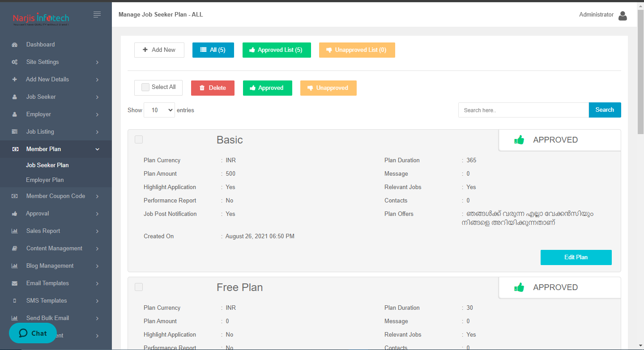
Task: Click Edit Plan for Basic plan
Action: coord(576,257)
